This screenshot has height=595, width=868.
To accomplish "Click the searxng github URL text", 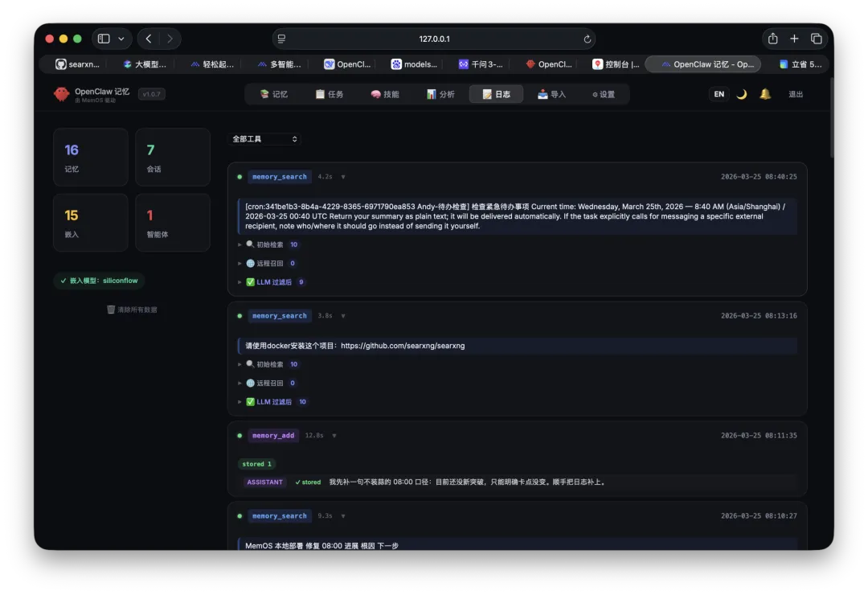I will 403,346.
